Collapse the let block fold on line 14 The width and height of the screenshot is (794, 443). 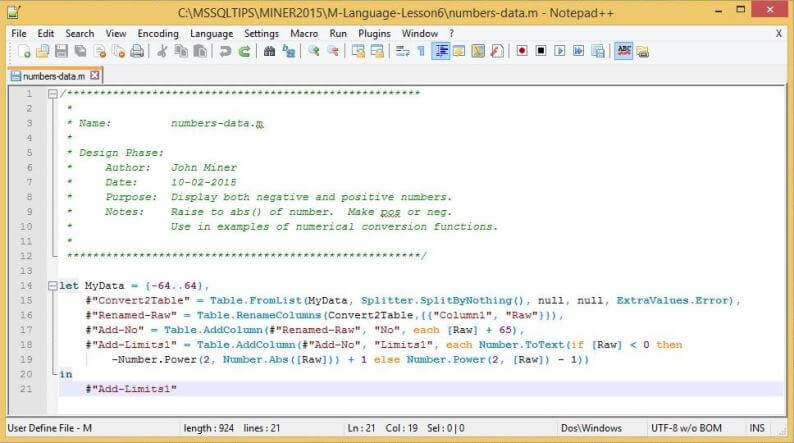tap(53, 286)
